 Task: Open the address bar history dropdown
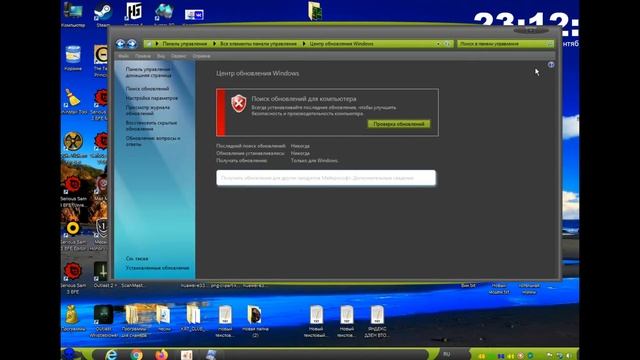[x=438, y=44]
